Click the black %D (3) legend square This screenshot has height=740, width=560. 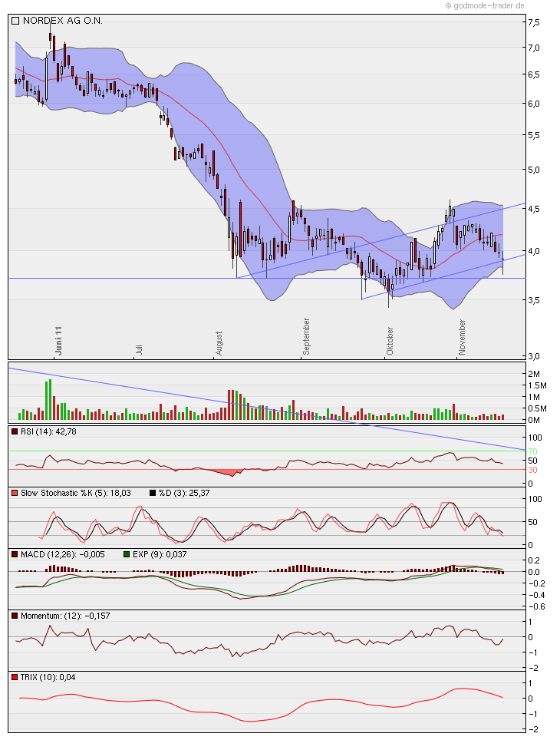point(152,492)
